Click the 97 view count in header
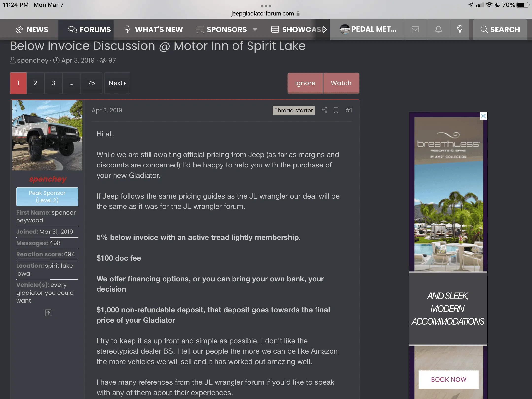The width and height of the screenshot is (532, 399). click(x=112, y=60)
